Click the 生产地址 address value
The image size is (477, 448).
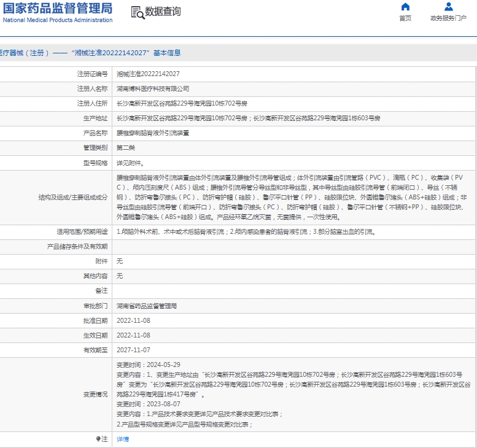(x=248, y=118)
